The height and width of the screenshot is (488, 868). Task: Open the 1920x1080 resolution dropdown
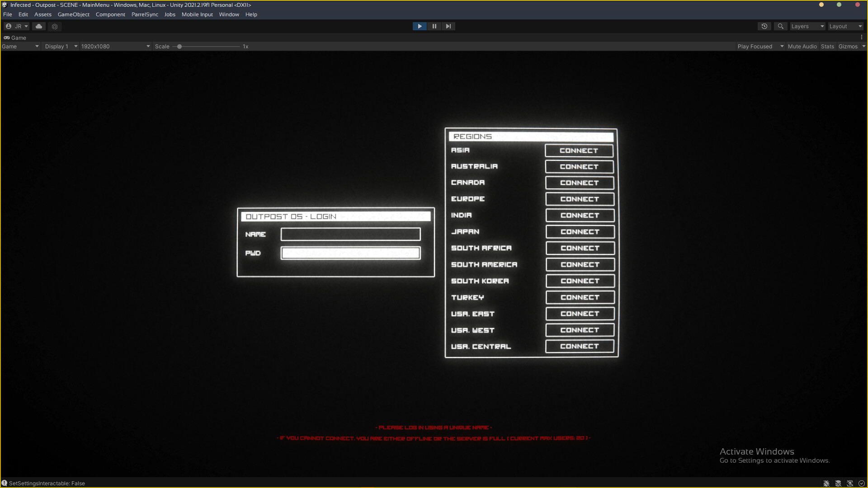(x=115, y=46)
